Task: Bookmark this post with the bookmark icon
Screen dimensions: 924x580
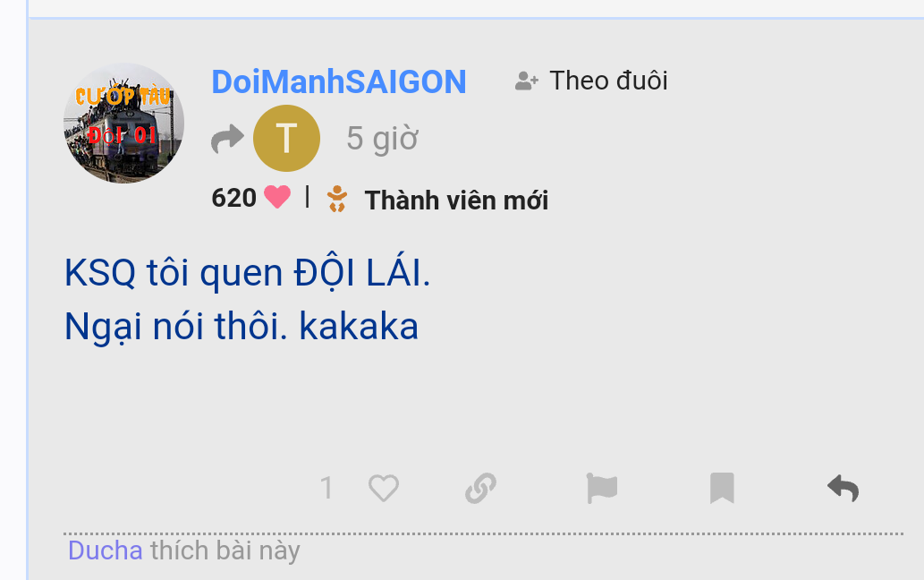Action: point(722,488)
